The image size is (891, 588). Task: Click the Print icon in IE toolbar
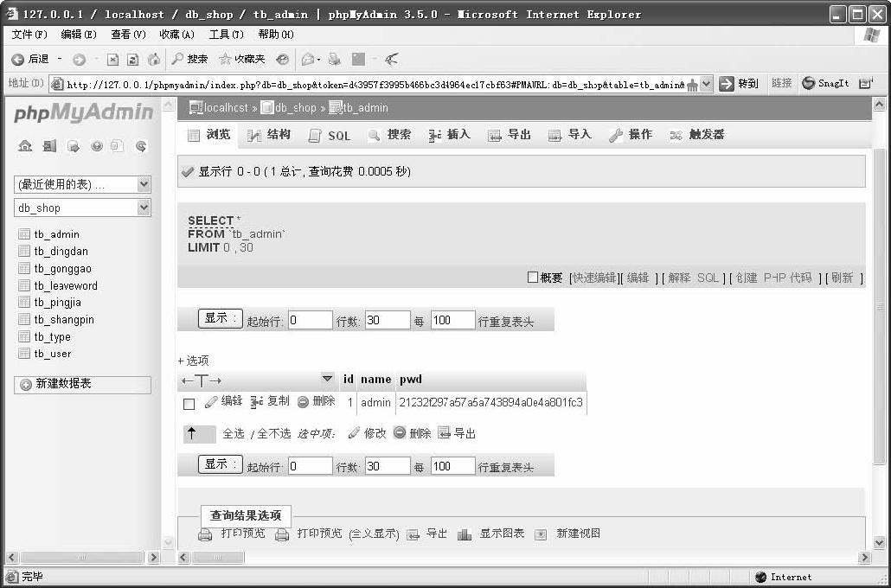[x=335, y=59]
